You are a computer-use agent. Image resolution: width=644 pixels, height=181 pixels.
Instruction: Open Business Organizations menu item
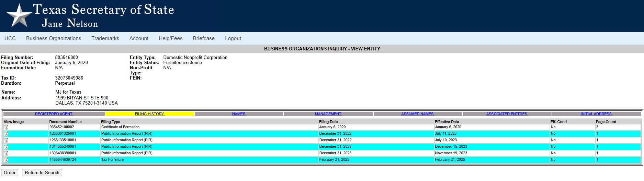[x=54, y=38]
